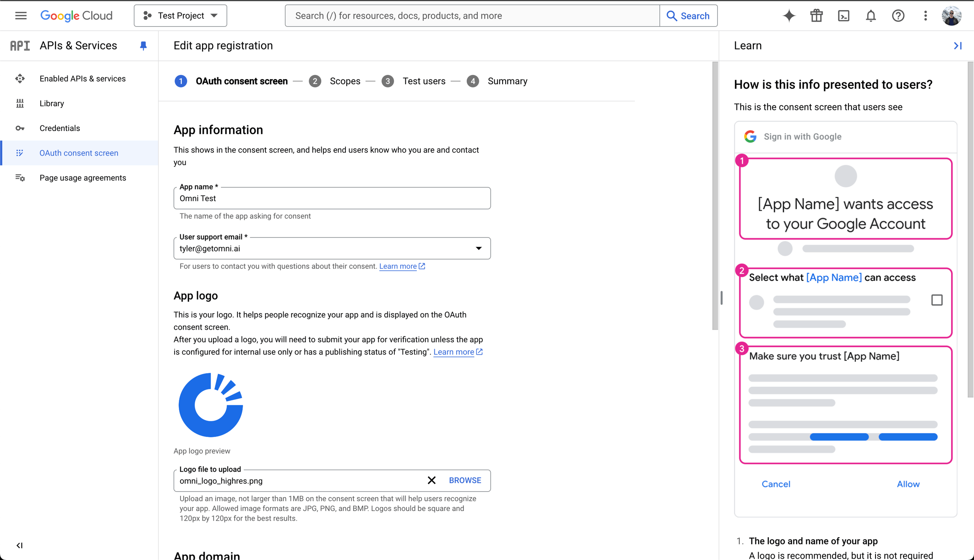974x560 pixels.
Task: Collapse the Learn side panel
Action: (958, 46)
